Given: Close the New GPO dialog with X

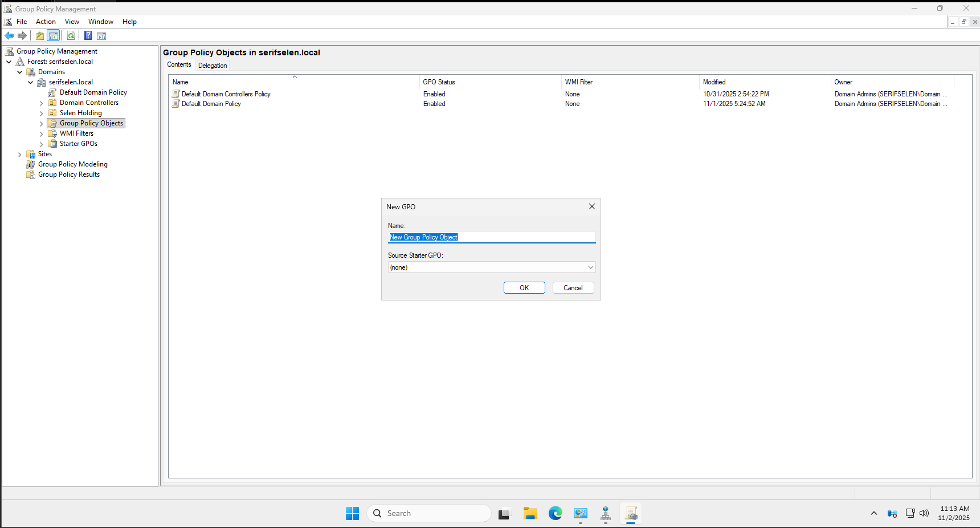Looking at the screenshot, I should (591, 206).
